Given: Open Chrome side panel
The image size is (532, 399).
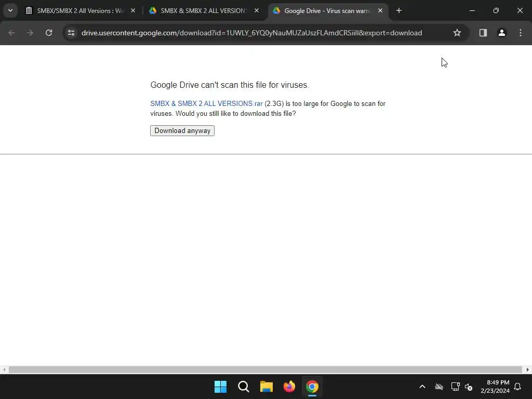Looking at the screenshot, I should point(483,33).
